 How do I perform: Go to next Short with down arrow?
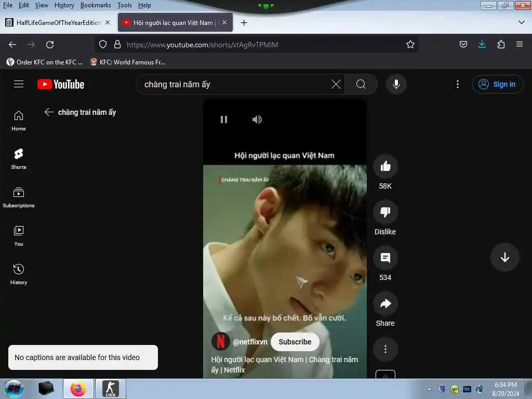click(x=504, y=257)
